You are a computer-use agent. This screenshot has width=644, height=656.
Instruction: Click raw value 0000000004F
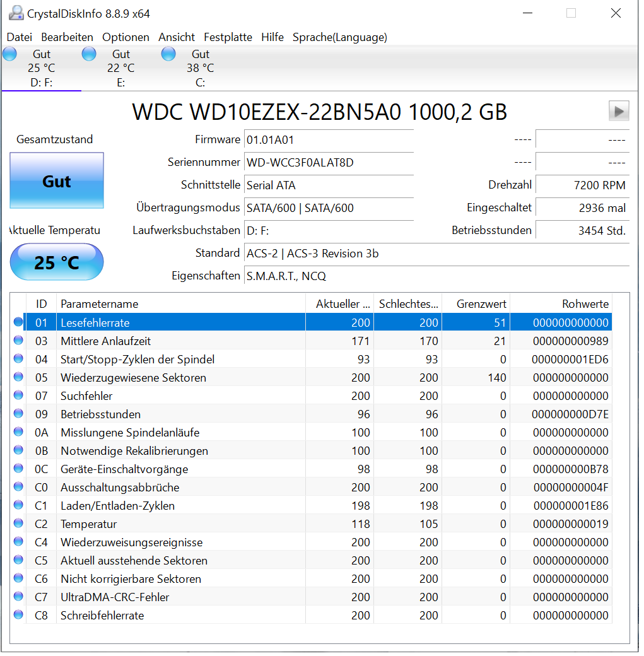(x=571, y=488)
